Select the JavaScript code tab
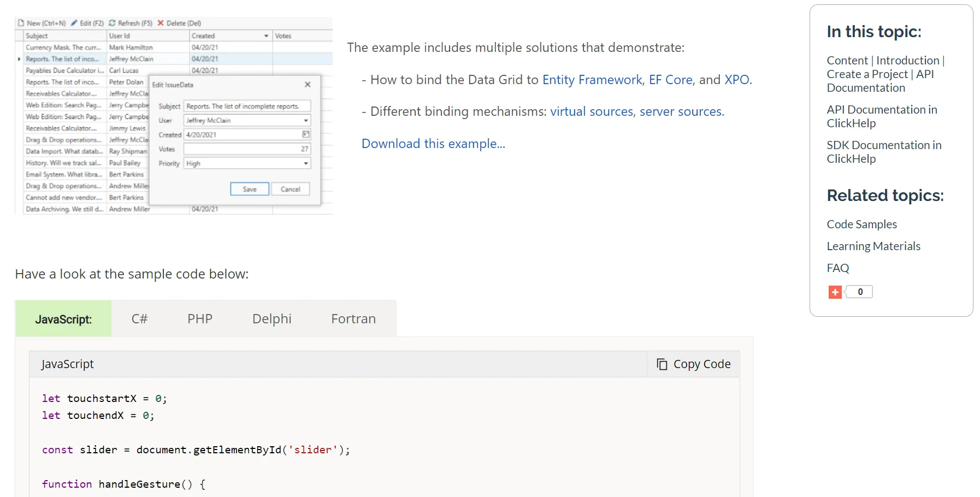The width and height of the screenshot is (980, 497). (63, 319)
